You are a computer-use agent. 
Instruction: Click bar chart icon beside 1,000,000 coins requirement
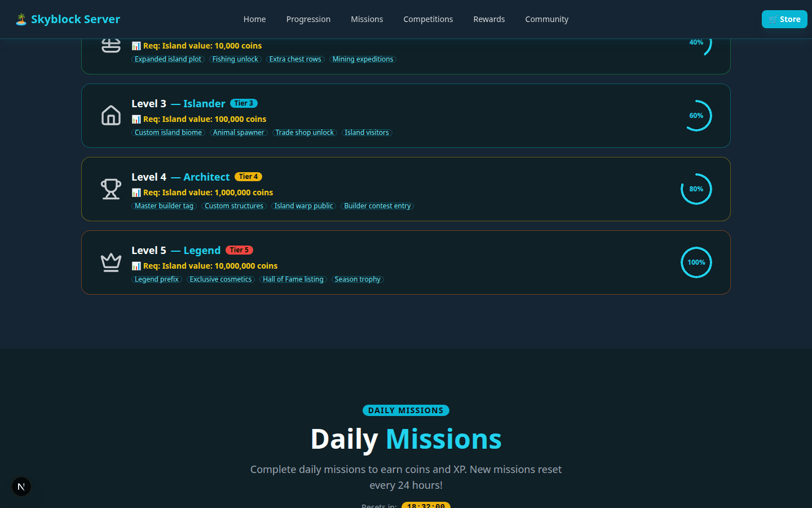pyautogui.click(x=136, y=192)
